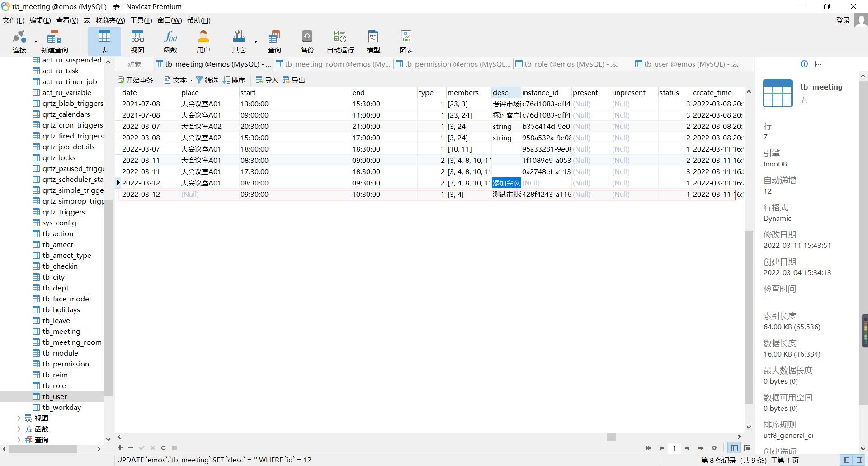Click the user avatar icon
This screenshot has height=466, width=868.
tap(861, 20)
